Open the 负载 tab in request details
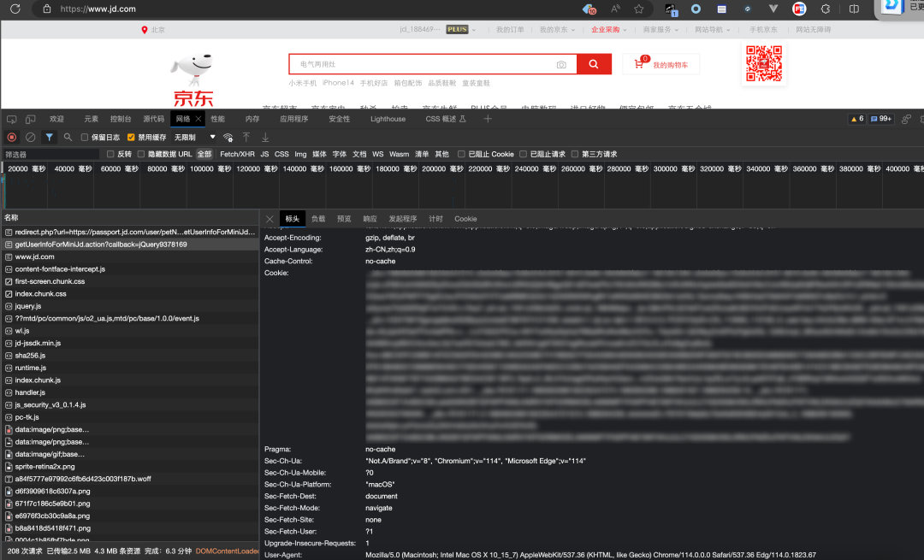924x560 pixels. pyautogui.click(x=318, y=219)
